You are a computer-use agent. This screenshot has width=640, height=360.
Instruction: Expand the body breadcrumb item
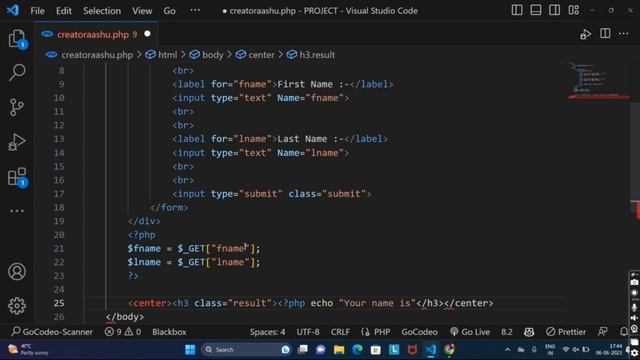click(213, 55)
